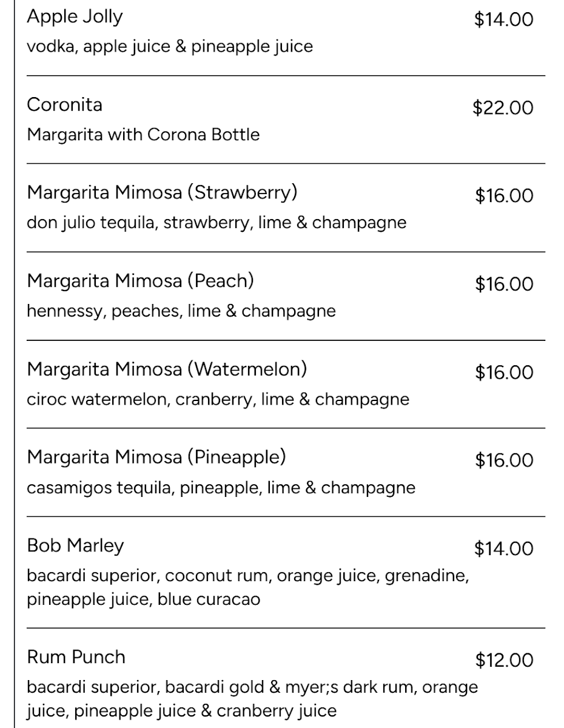Click the hennessy, peaches description text
The width and height of the screenshot is (564, 728).
pos(181,311)
